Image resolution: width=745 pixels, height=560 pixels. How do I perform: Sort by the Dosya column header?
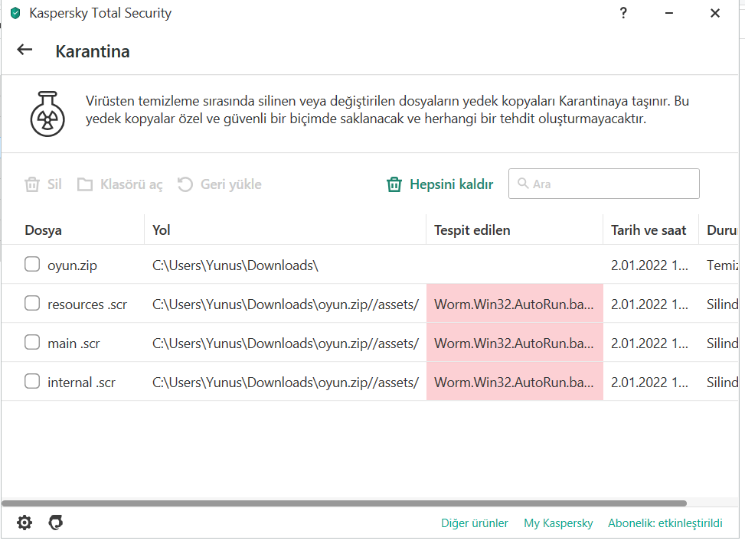coord(43,230)
